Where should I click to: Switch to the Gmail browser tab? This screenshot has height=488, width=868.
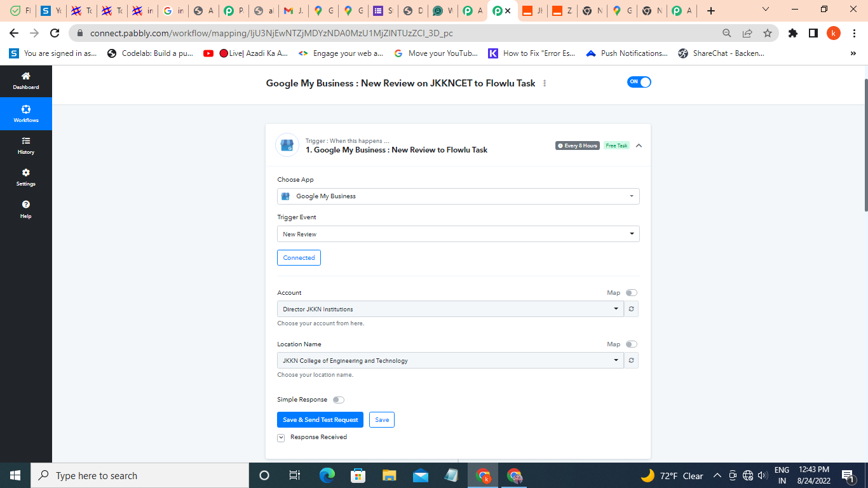(294, 11)
